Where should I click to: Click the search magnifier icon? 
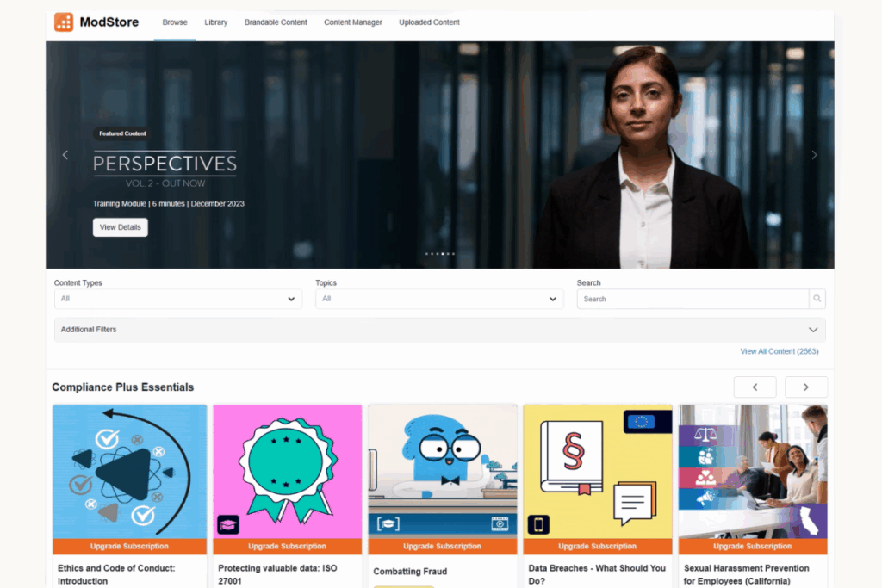coord(817,299)
